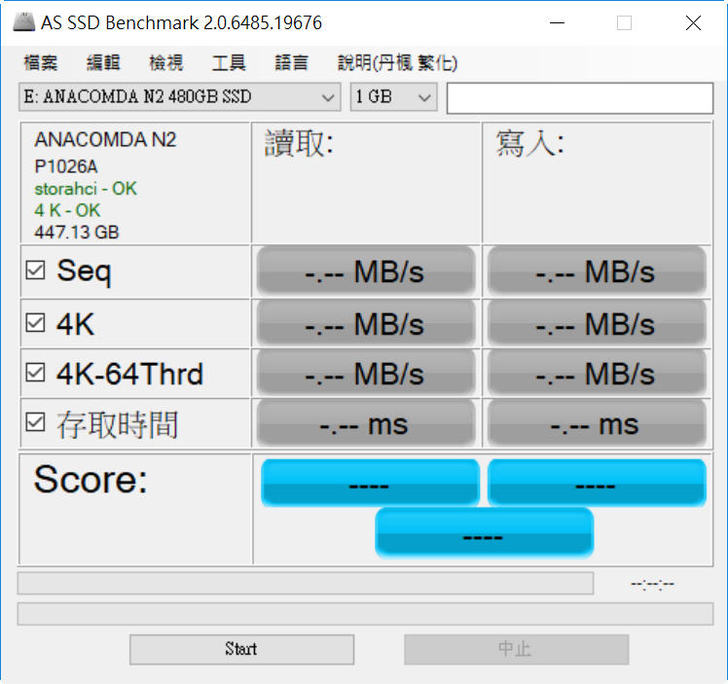Click the 4K-64Thrd read result button

[x=366, y=373]
